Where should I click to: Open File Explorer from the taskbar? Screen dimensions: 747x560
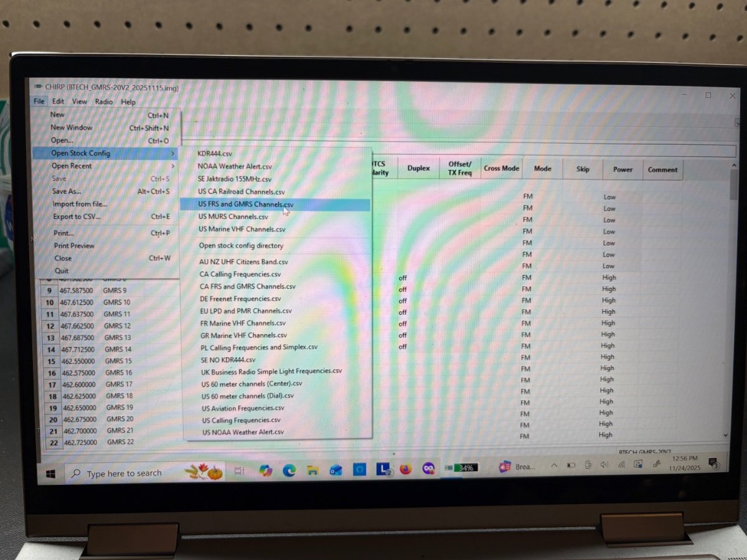[x=312, y=471]
